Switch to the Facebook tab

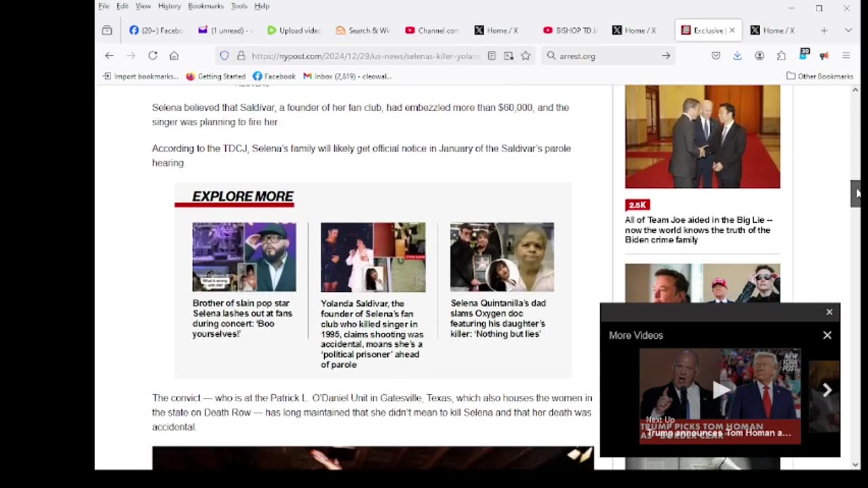[x=157, y=30]
